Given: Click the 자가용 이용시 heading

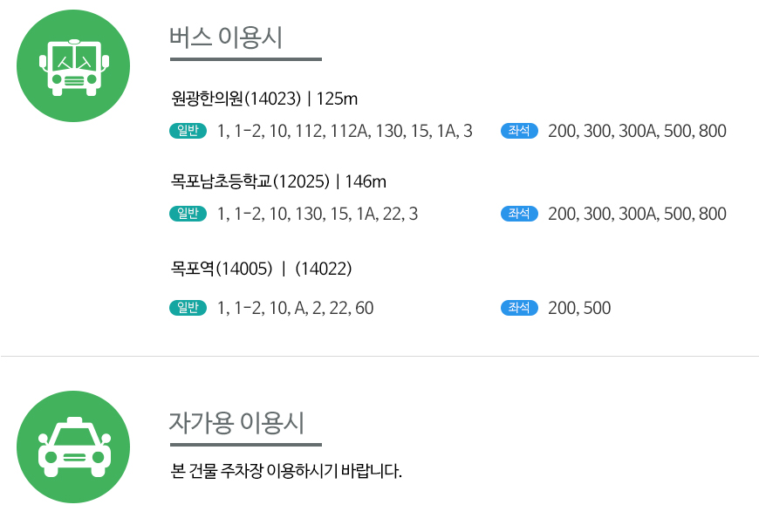Looking at the screenshot, I should 236,423.
